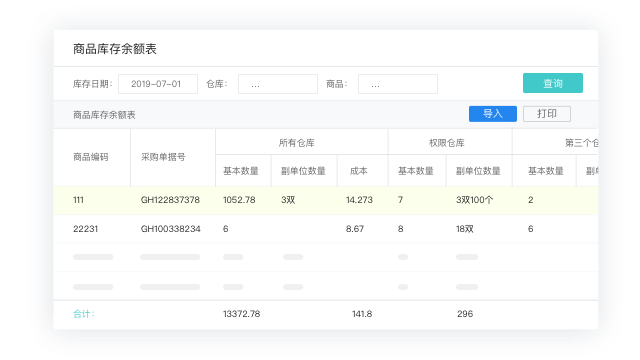
Task: Click the 第三个仓 group header
Action: coord(581,143)
